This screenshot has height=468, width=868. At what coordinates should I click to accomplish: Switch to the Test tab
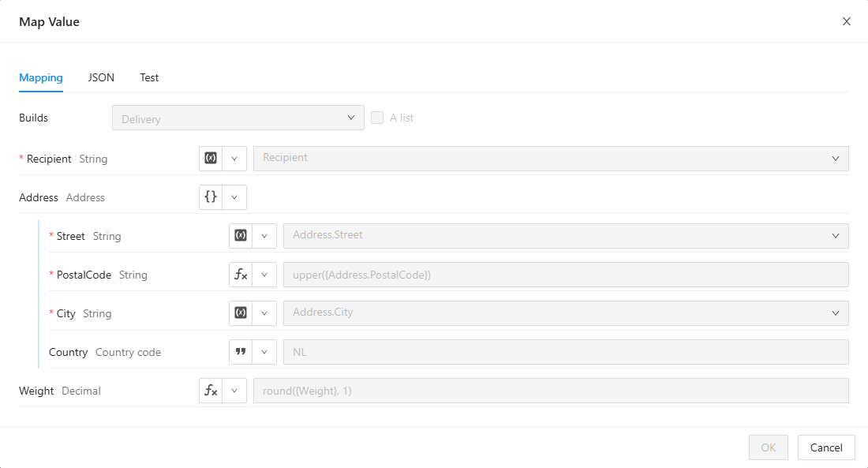pos(149,77)
